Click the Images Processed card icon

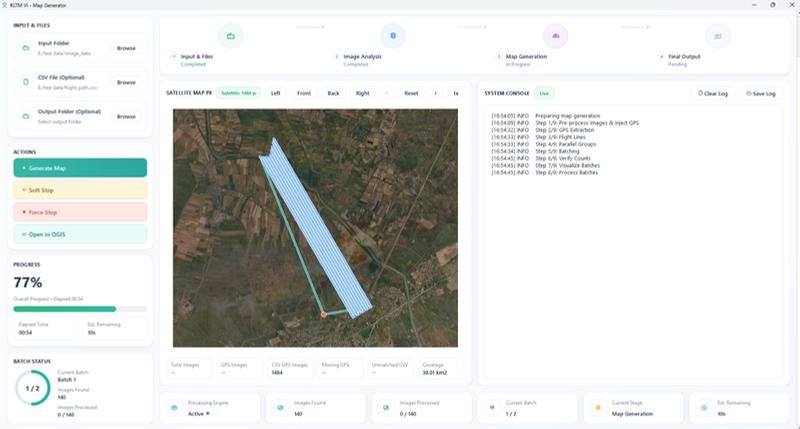pyautogui.click(x=386, y=408)
